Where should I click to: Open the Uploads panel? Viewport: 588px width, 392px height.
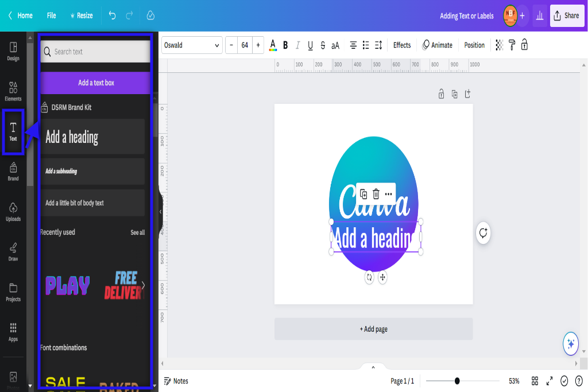tap(13, 212)
